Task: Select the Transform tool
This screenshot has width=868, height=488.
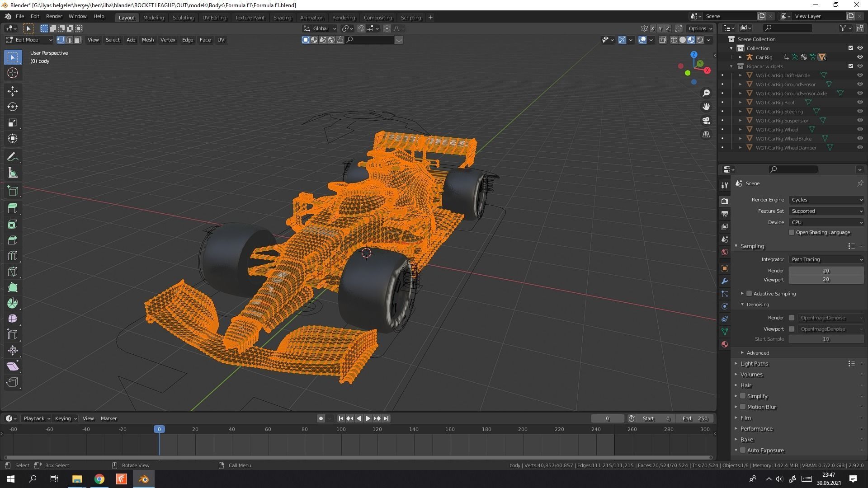Action: (13, 138)
